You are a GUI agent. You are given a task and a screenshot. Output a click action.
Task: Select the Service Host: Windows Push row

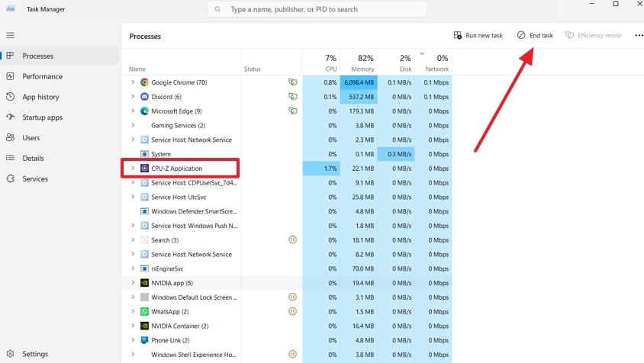click(287, 226)
